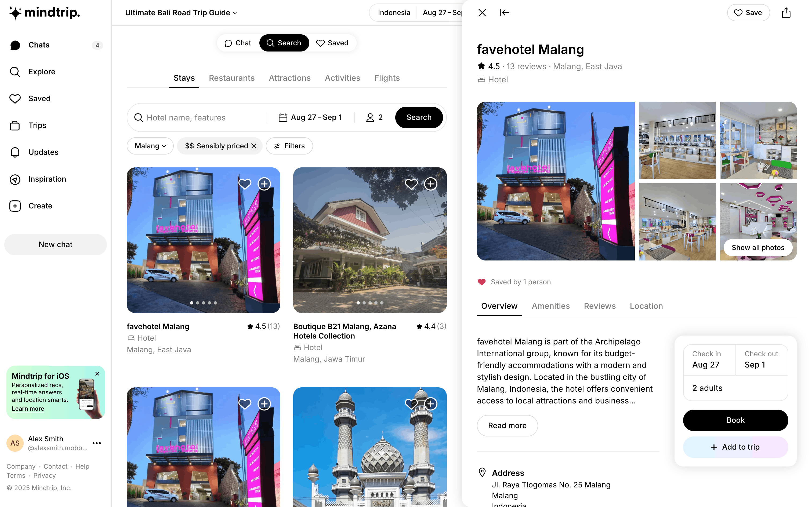
Task: Click the share icon in the hotel panel
Action: 786,13
